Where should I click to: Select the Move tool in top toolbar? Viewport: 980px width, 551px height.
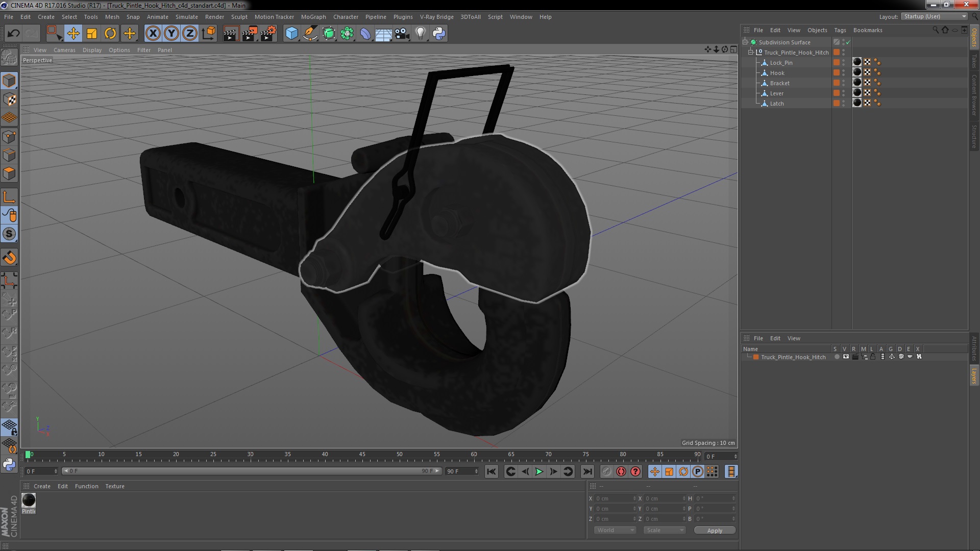73,34
